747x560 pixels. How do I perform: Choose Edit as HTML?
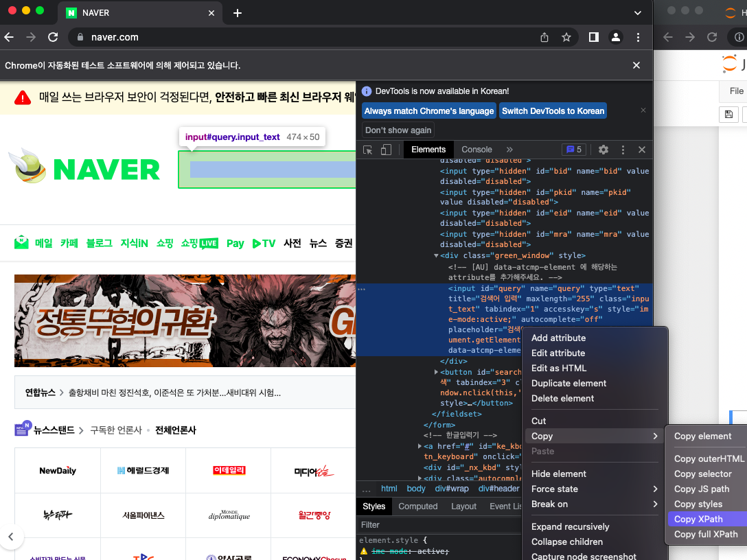(x=595, y=368)
